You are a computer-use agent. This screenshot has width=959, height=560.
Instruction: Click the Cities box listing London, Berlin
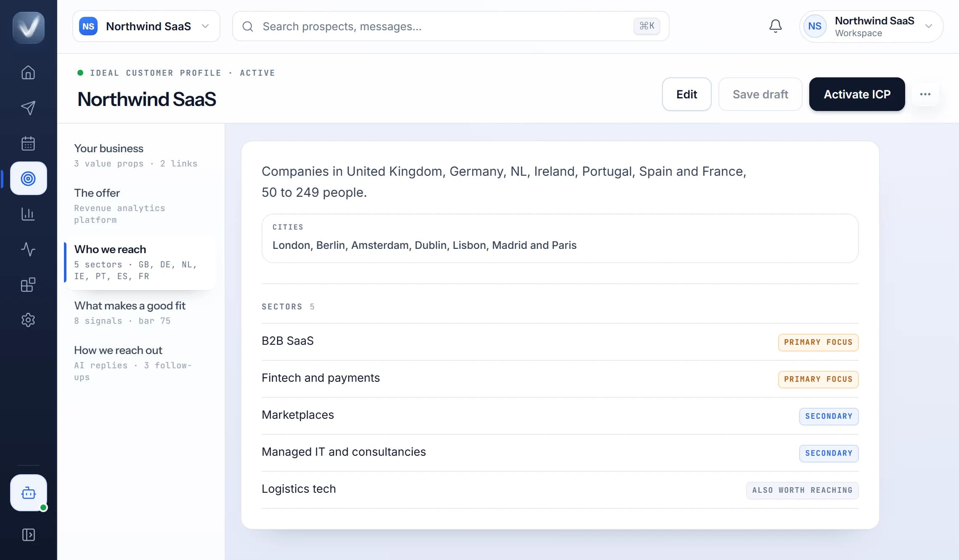[x=560, y=238]
